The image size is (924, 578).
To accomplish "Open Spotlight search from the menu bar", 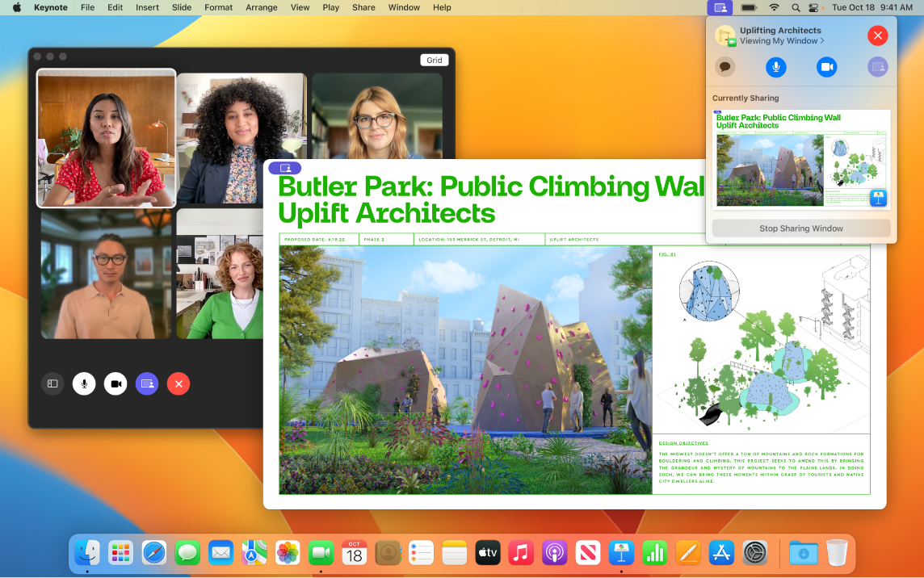I will point(795,8).
